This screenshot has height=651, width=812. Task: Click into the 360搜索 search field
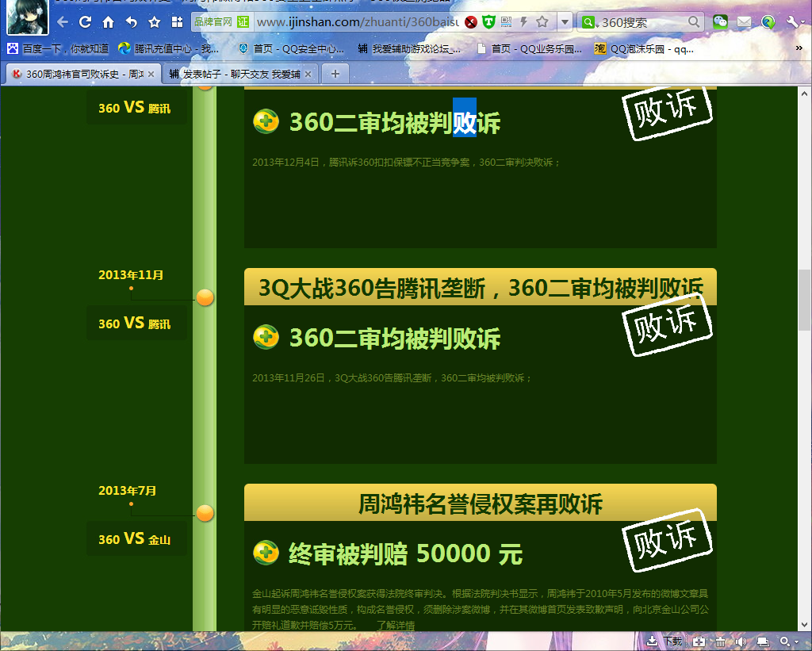[643, 22]
